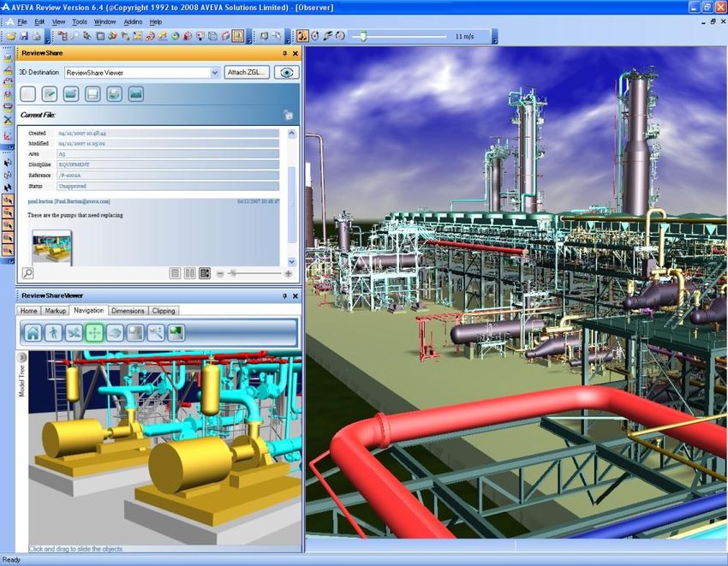
Task: Click the Status field showing Unapproved
Action: pos(168,186)
